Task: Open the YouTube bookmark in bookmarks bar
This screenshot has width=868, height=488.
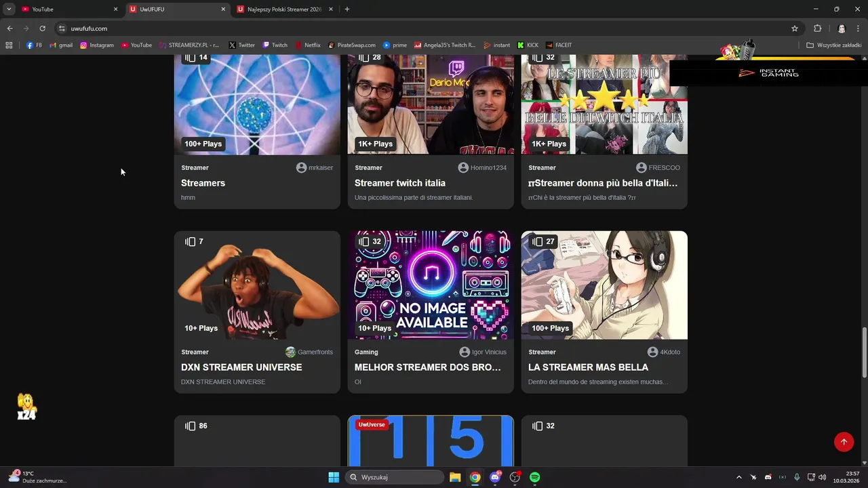Action: click(137, 45)
